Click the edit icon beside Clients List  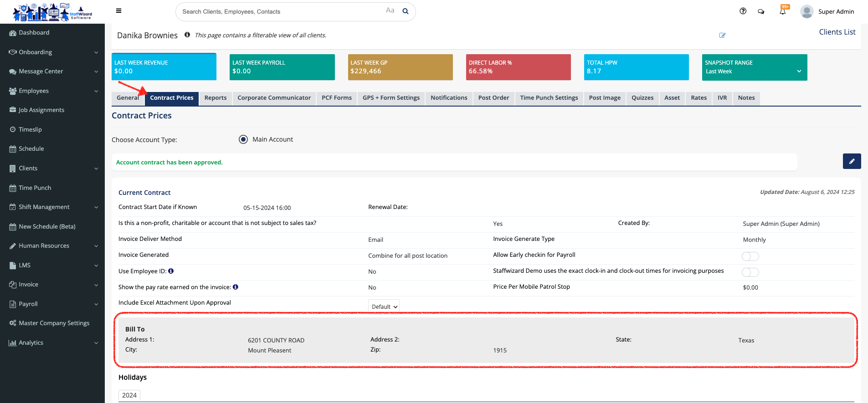(x=722, y=35)
